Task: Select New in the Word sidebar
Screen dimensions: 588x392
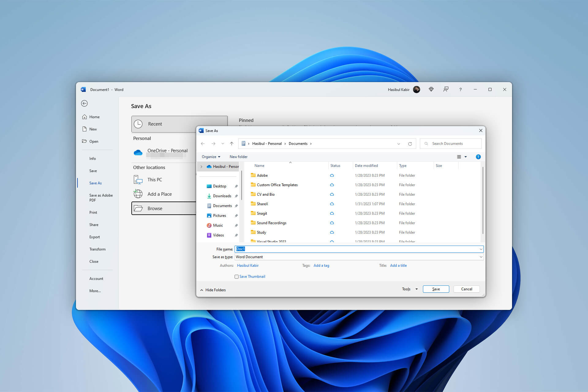Action: tap(89, 129)
